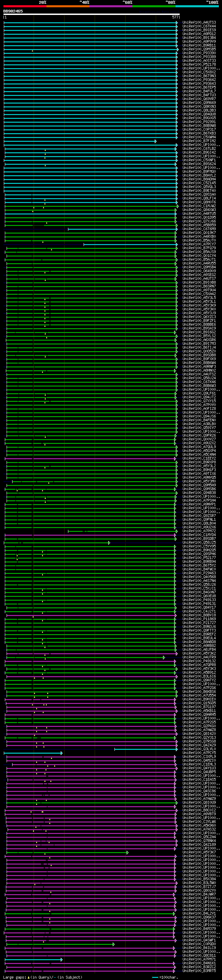Select the UniRef100_B7FIM2 label
The width and height of the screenshot is (222, 980).
coord(199,141)
